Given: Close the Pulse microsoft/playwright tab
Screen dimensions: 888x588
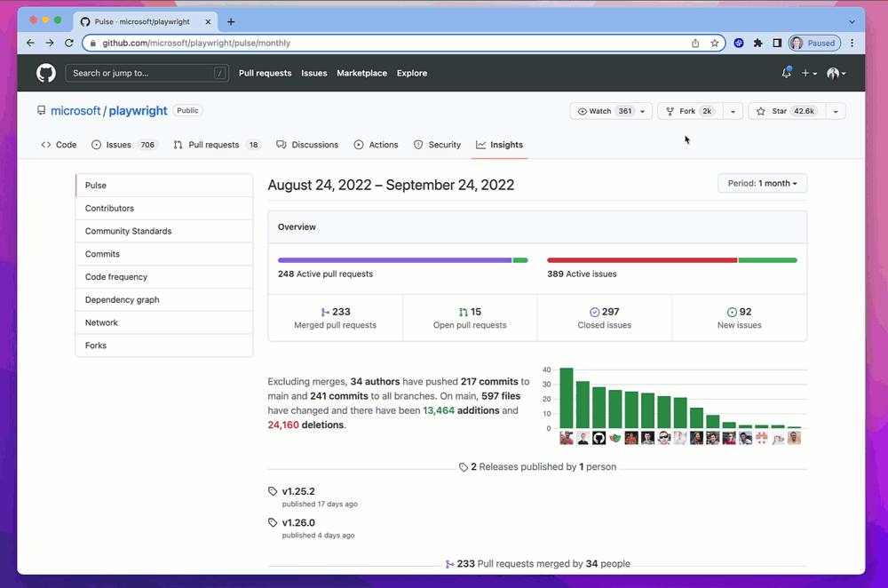Looking at the screenshot, I should pos(208,21).
